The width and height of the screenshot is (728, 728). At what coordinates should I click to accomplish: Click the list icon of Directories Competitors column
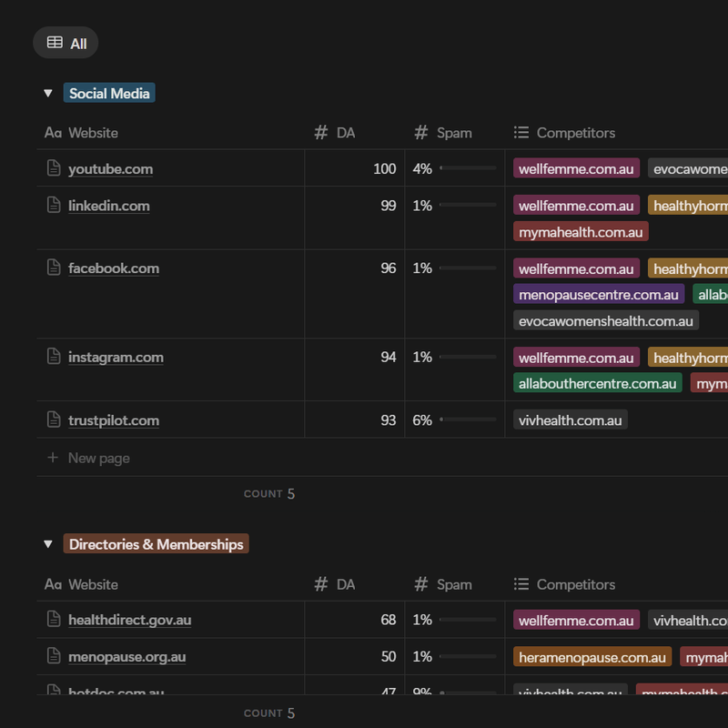(x=521, y=584)
